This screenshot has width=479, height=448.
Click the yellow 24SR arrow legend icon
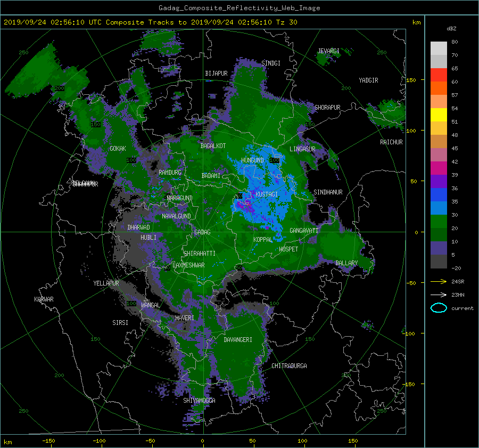tap(439, 281)
